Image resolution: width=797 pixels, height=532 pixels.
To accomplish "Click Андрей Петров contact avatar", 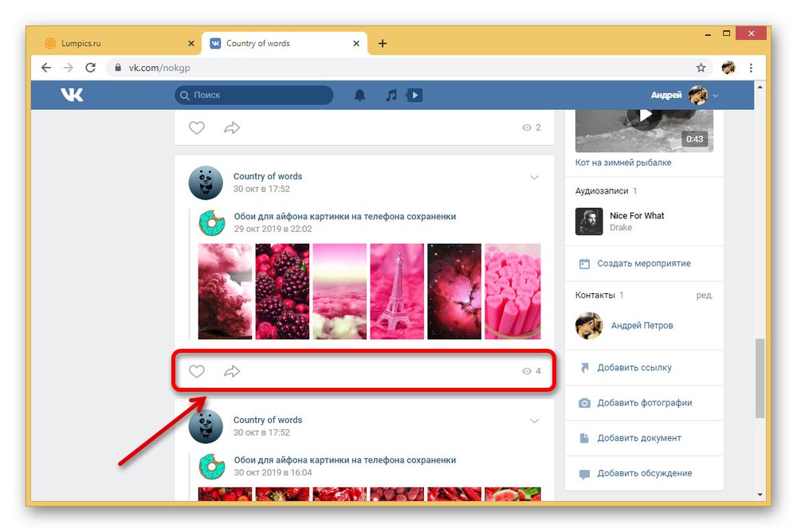I will [589, 326].
